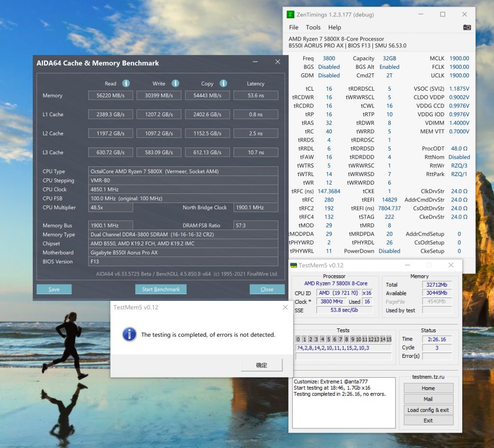This screenshot has height=448, width=494.
Task: Close the TestMem5 completion dialog with X
Action: [x=285, y=308]
